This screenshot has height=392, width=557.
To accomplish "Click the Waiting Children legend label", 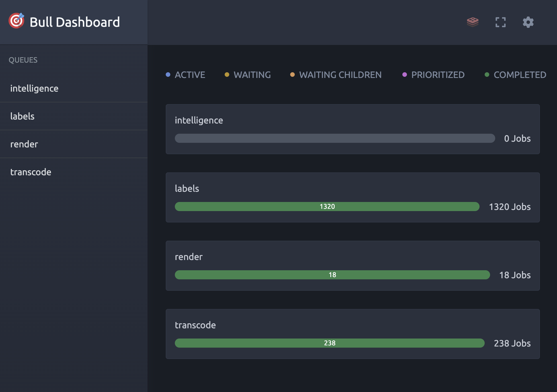I will [x=340, y=75].
